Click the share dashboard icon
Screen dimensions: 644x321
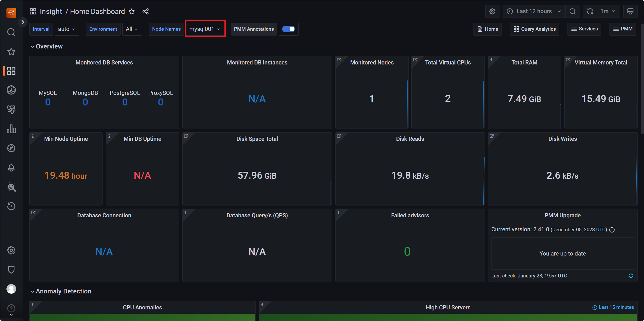(x=146, y=11)
